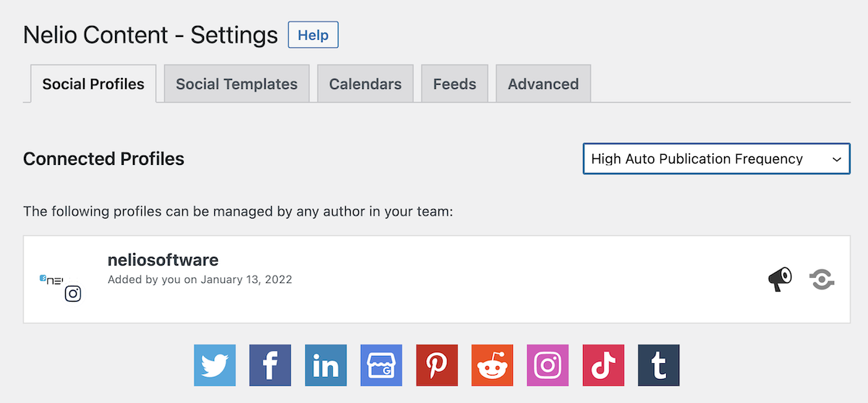This screenshot has height=403, width=868.
Task: Add a Pinterest profile
Action: tap(437, 365)
